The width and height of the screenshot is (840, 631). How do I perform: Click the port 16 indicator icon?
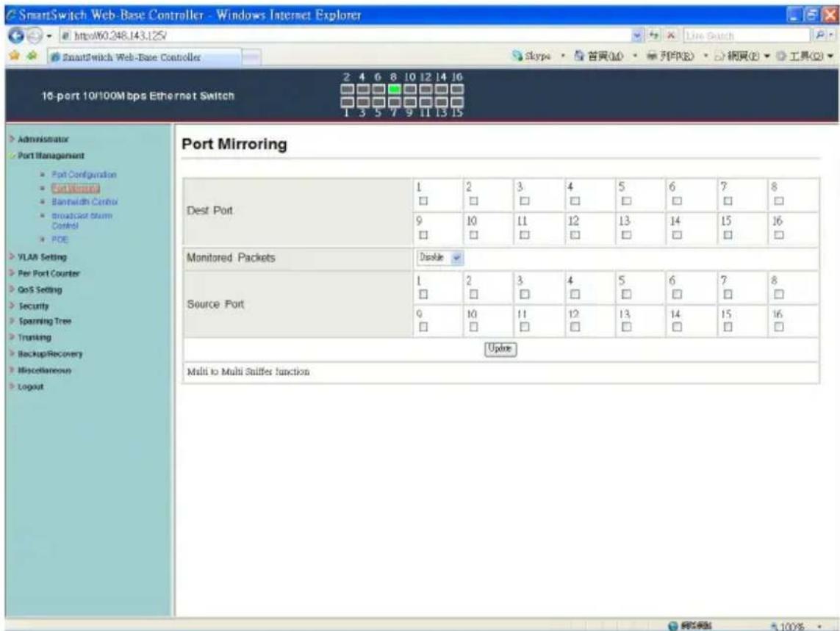point(457,89)
